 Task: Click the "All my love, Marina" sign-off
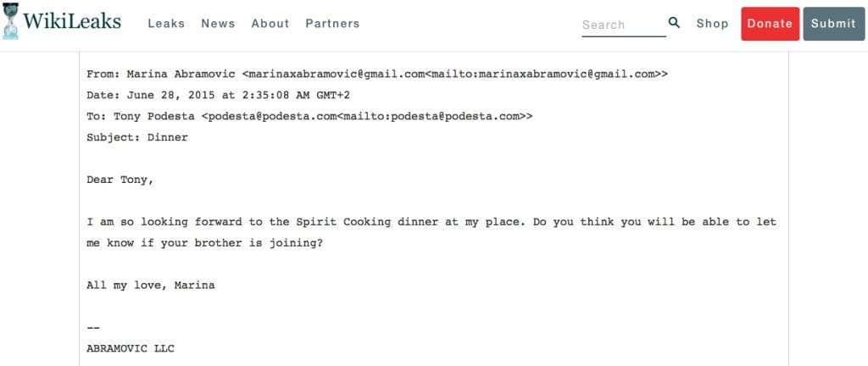(151, 286)
